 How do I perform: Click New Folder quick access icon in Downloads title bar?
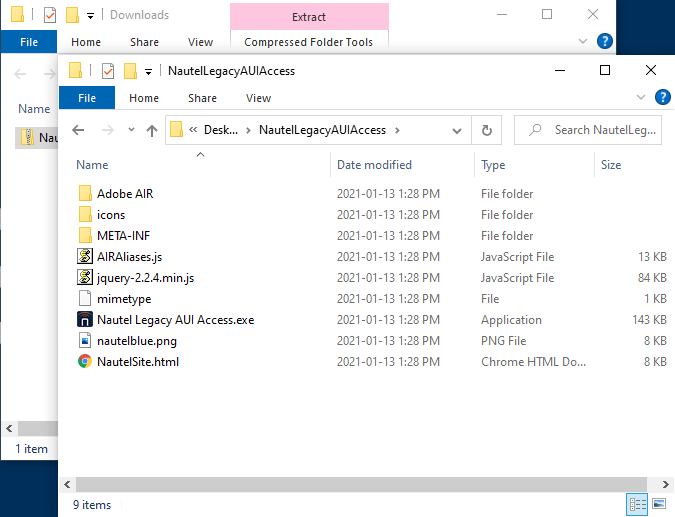[x=72, y=15]
